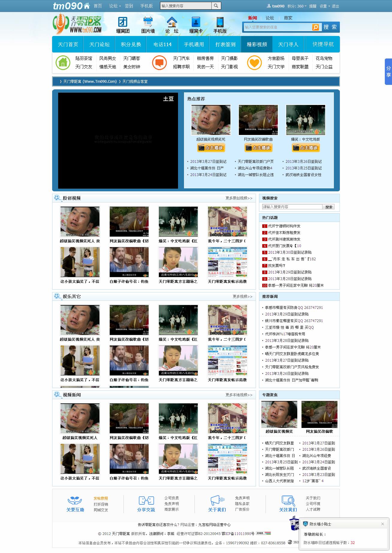
Task: Click the film reel icon beside 娱乐其它
Action: tap(57, 296)
